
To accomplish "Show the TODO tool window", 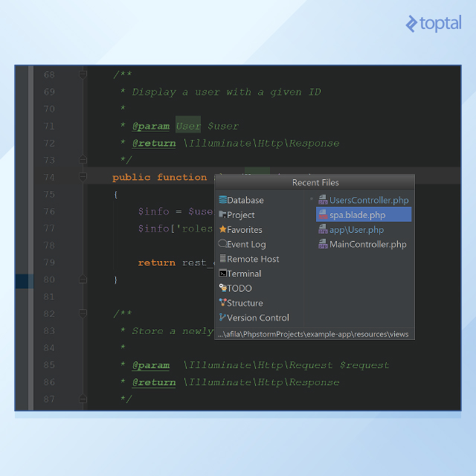I will pyautogui.click(x=239, y=289).
